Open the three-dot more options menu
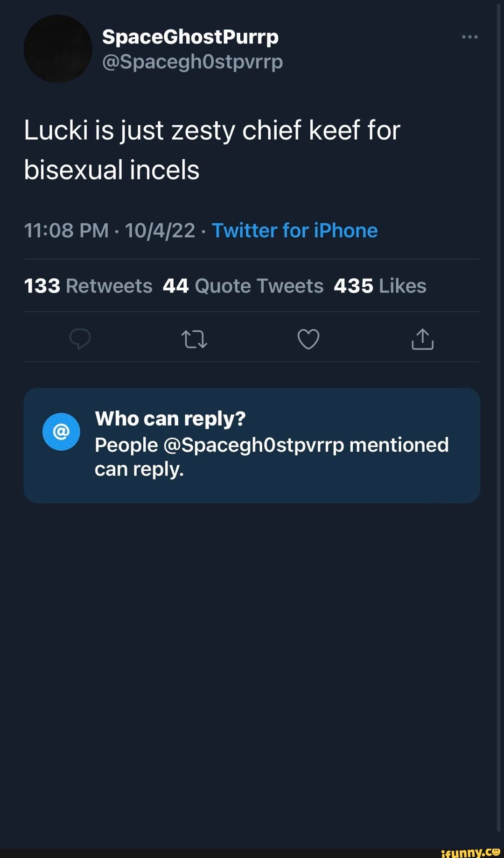The image size is (504, 858). click(469, 37)
